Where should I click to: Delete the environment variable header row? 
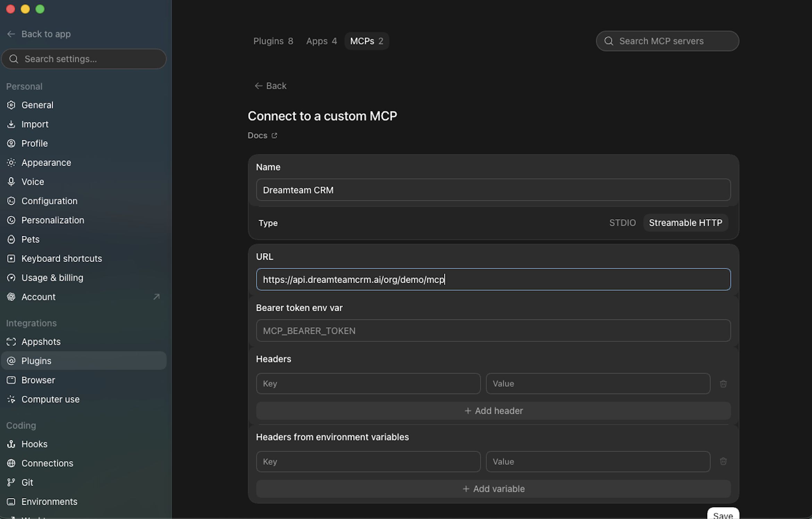pos(723,461)
